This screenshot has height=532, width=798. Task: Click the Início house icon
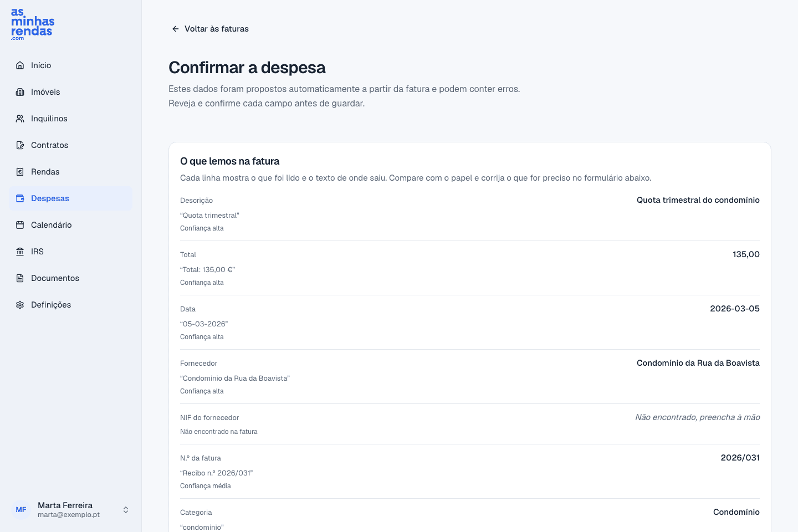coord(20,65)
